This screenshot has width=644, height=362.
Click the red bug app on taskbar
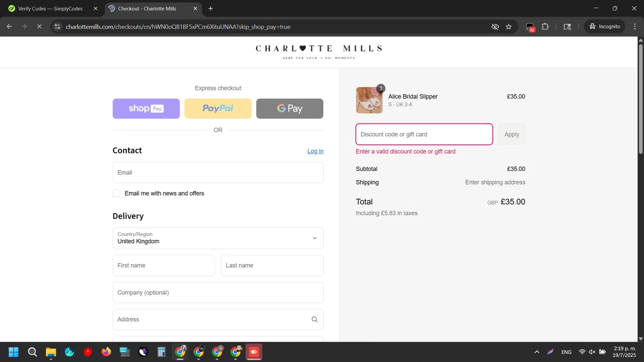tap(88, 352)
